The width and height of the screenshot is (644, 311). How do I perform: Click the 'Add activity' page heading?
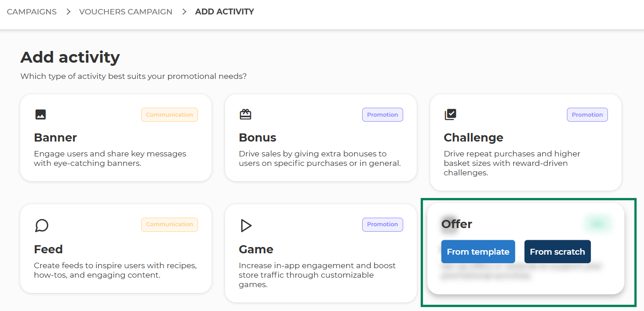click(70, 57)
